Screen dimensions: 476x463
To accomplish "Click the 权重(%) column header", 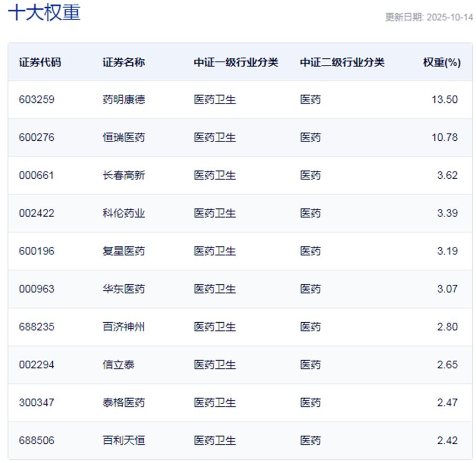I will point(441,62).
